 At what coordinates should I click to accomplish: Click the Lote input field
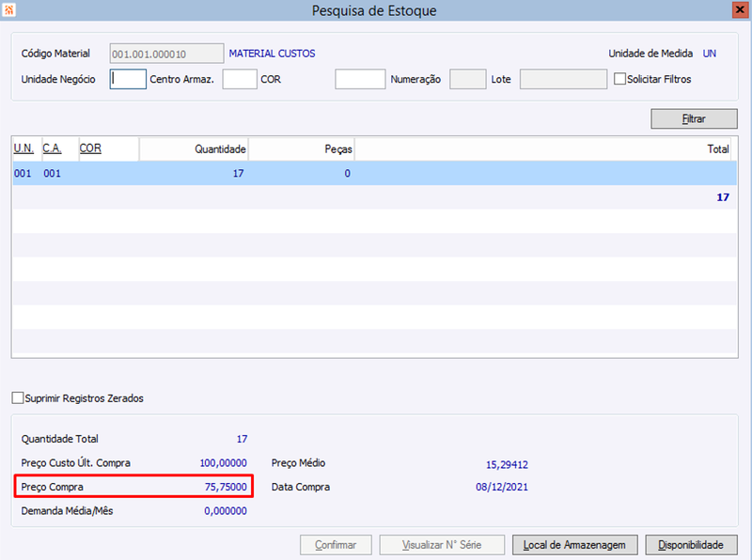tap(563, 79)
